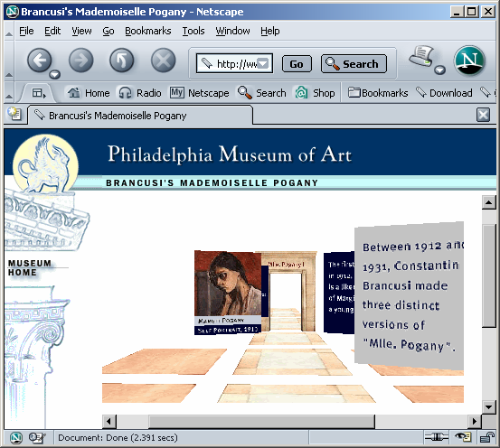
Task: Print the page using the printer icon
Action: pyautogui.click(x=421, y=56)
